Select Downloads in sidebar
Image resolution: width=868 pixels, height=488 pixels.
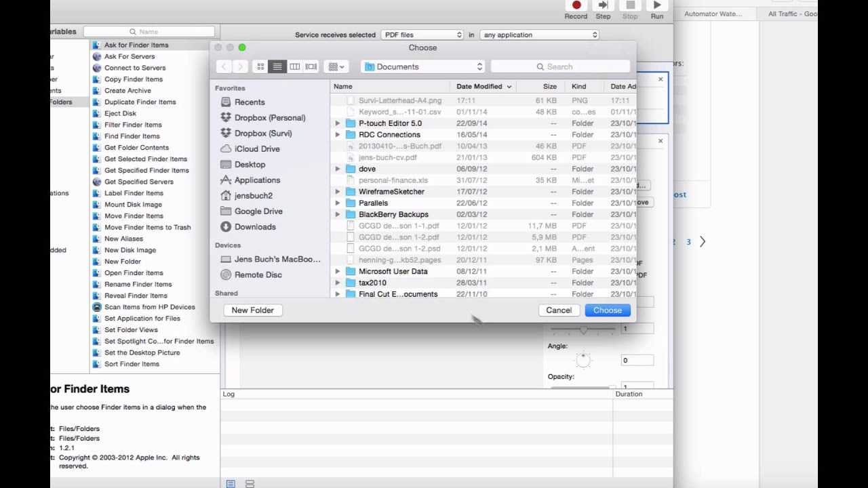[x=248, y=227]
